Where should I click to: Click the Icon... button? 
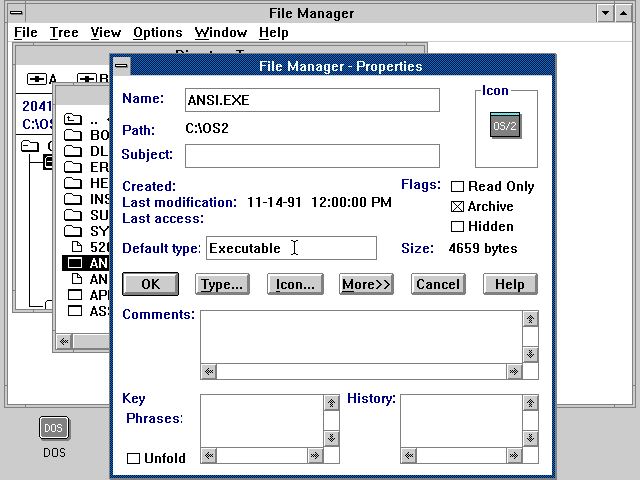295,284
